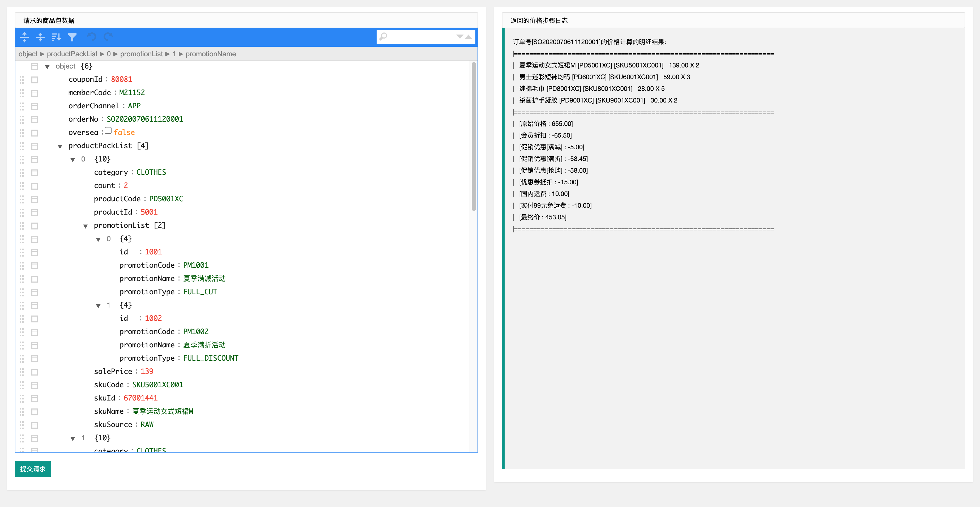This screenshot has width=980, height=507.
Task: Jump to previous search result arrow
Action: pos(469,37)
